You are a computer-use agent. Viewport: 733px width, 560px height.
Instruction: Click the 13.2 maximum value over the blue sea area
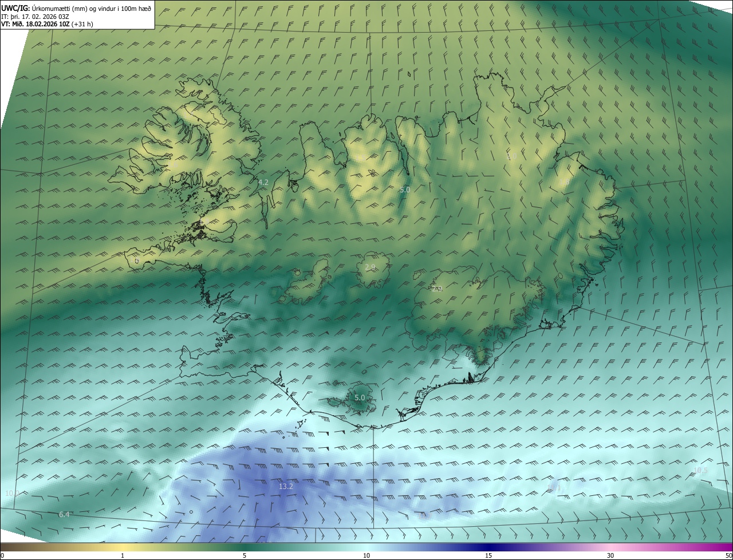pos(286,487)
